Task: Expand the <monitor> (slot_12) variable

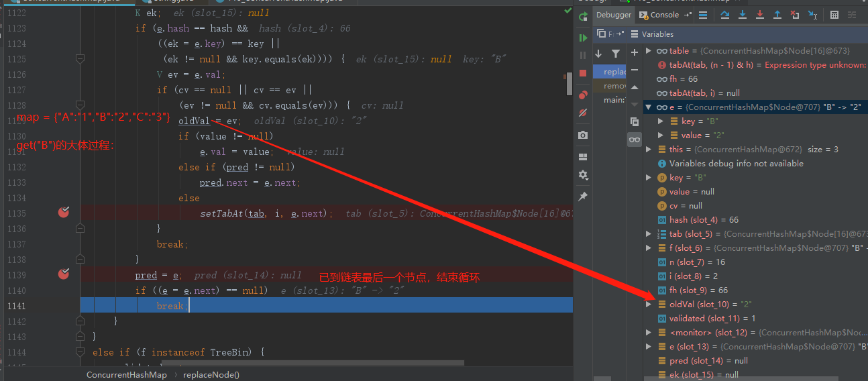Action: tap(649, 333)
